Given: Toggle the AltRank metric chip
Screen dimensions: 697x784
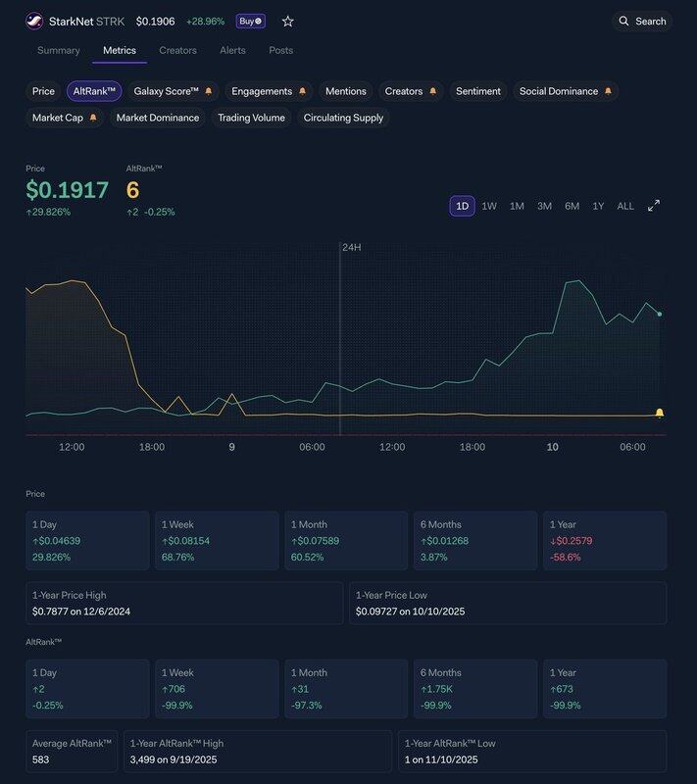Looking at the screenshot, I should tap(94, 91).
